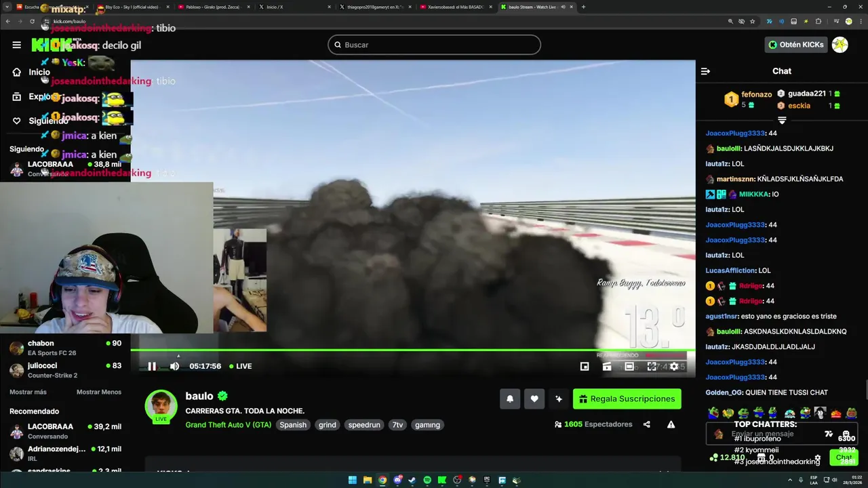The image size is (868, 488).
Task: Click Golden_OG username in chat
Action: tap(724, 392)
